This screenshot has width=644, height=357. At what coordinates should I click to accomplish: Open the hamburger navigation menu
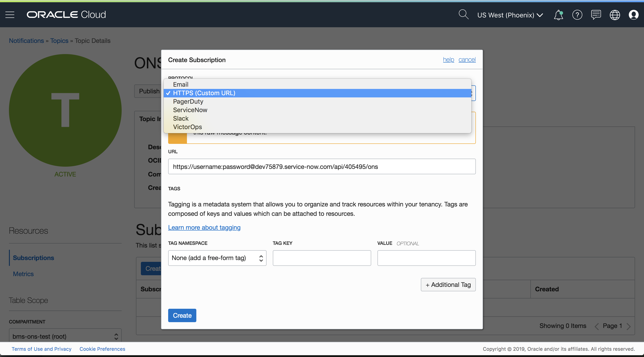pyautogui.click(x=10, y=15)
